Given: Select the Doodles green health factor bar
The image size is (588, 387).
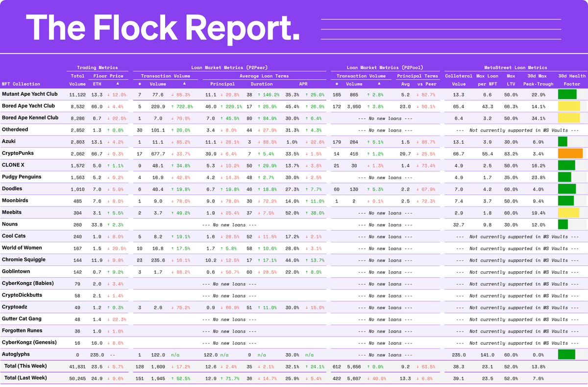Looking at the screenshot, I should click(x=567, y=189).
